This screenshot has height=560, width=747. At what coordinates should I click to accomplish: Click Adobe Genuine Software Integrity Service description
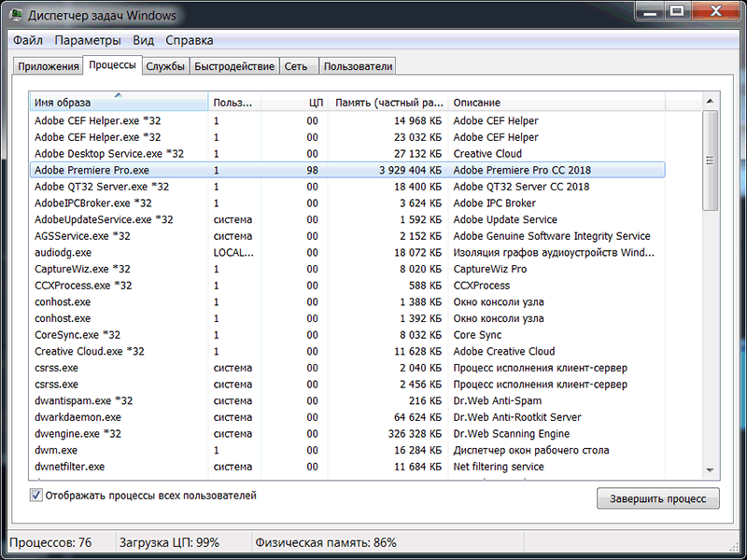[552, 236]
